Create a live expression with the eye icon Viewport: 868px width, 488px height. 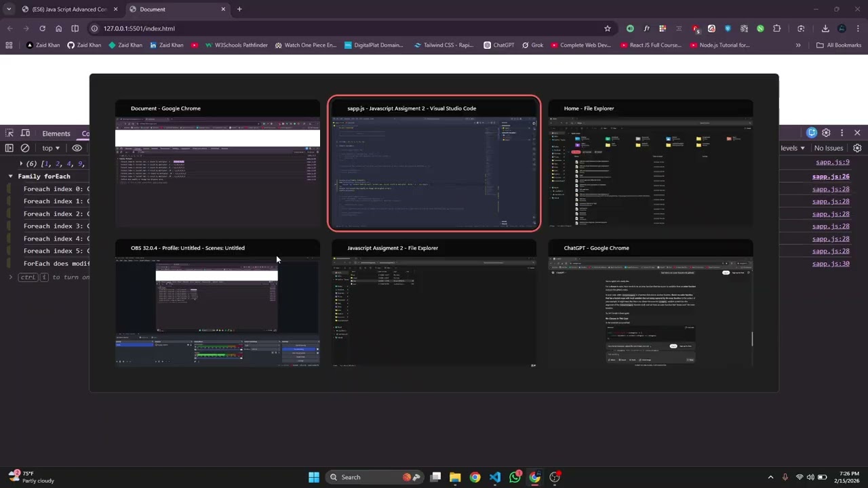(77, 148)
